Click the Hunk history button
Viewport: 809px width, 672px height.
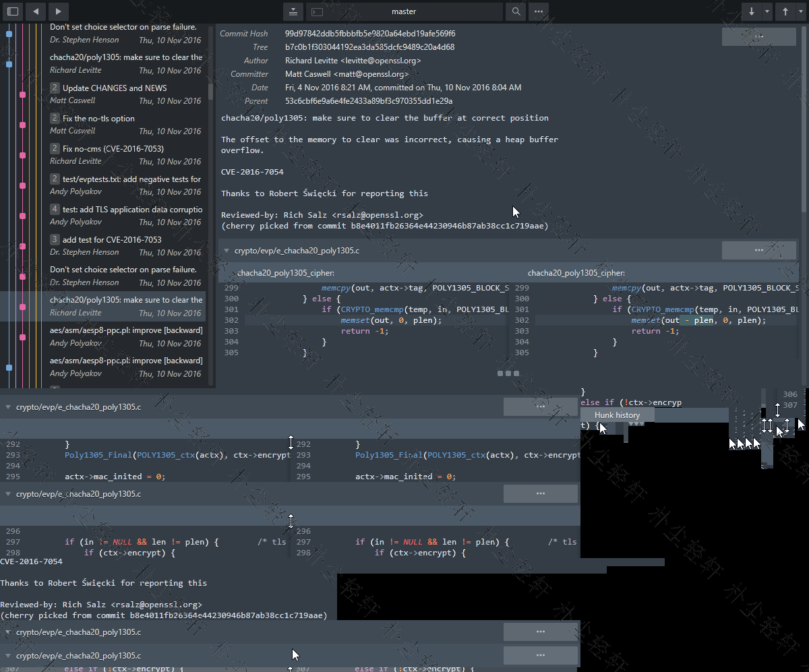(617, 415)
